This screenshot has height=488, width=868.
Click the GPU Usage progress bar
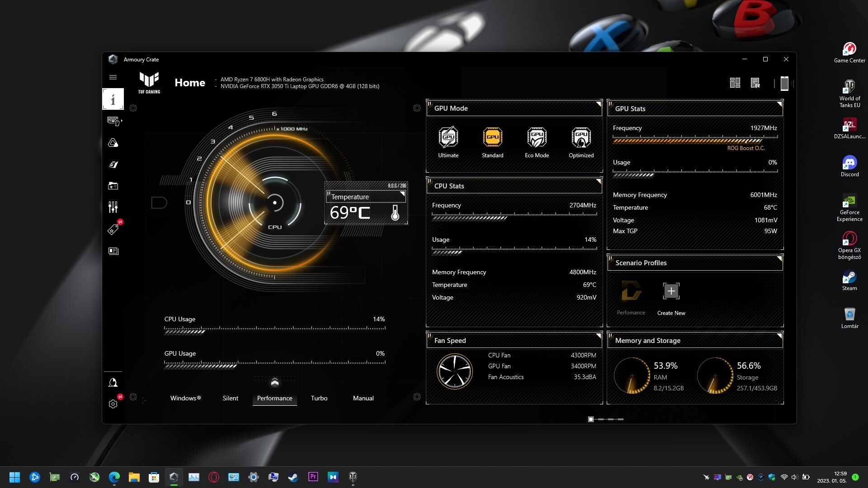275,364
